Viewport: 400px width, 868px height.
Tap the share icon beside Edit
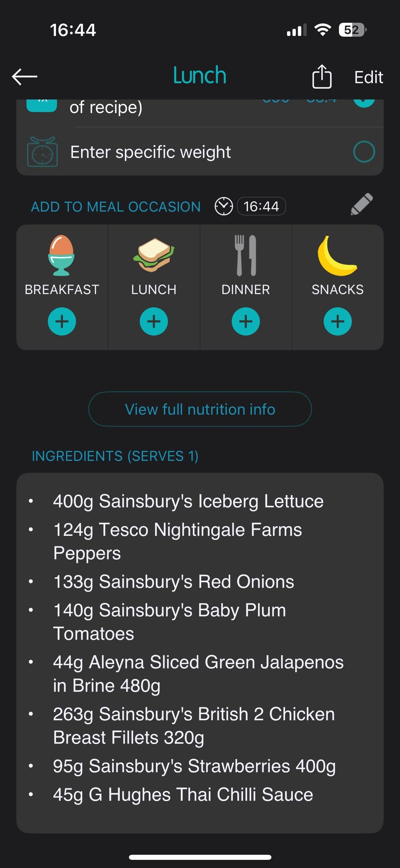pos(321,77)
